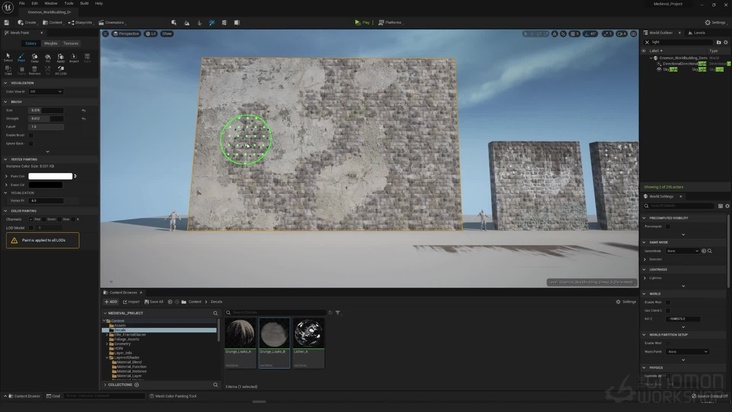Click the black Erase Color swatch
732x412 pixels.
tap(45, 185)
